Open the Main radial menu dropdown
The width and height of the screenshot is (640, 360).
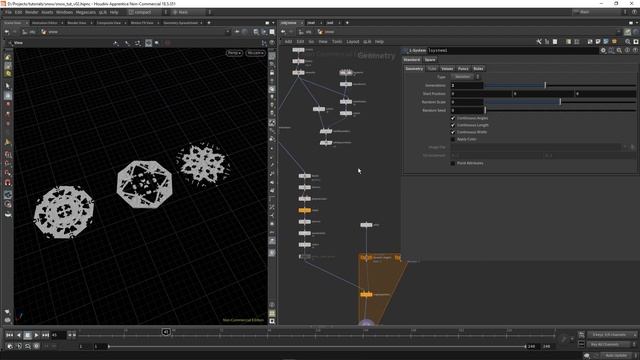tap(191, 12)
